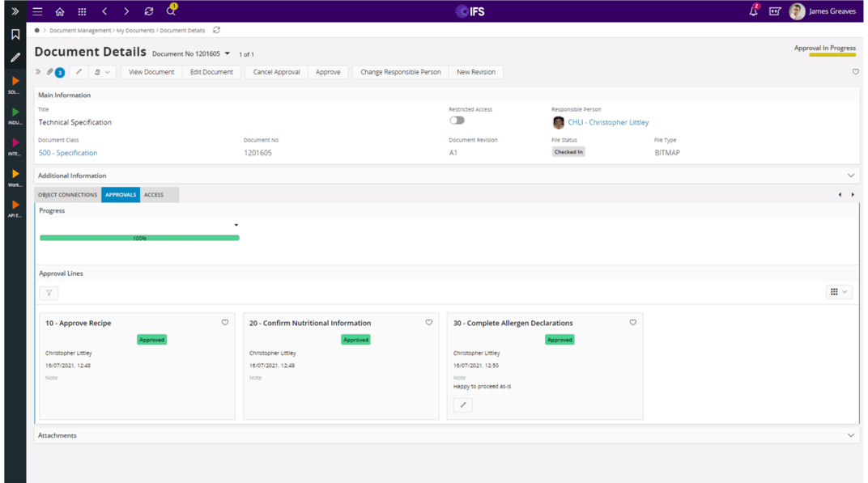This screenshot has height=483, width=868.
Task: Open the Document No 1201605 dropdown
Action: coord(228,54)
